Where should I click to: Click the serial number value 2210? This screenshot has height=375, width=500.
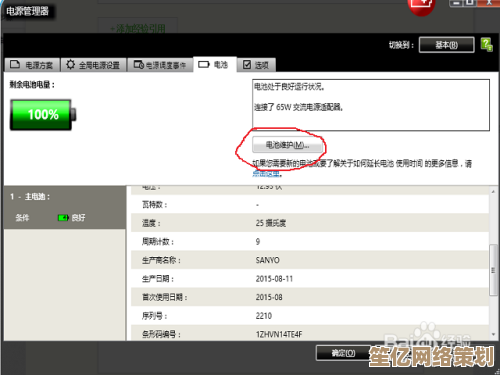264,316
